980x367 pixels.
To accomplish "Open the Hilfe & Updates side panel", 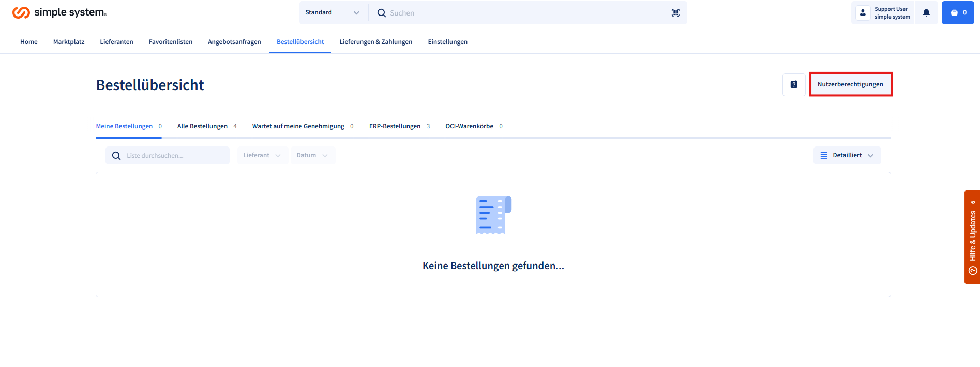I will tap(972, 237).
